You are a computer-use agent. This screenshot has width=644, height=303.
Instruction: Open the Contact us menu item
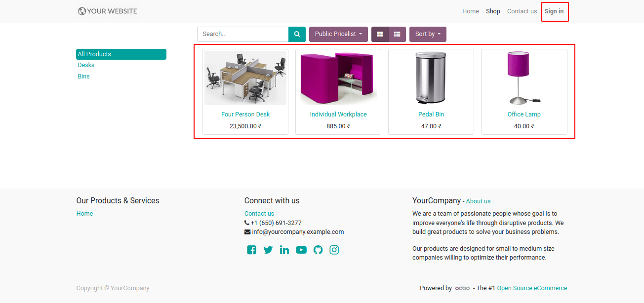pyautogui.click(x=522, y=11)
